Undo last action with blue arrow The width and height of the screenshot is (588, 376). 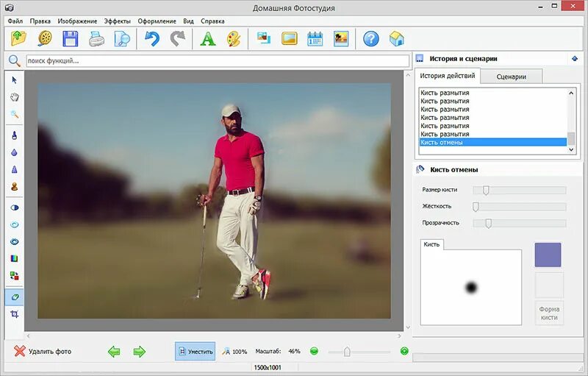point(152,39)
